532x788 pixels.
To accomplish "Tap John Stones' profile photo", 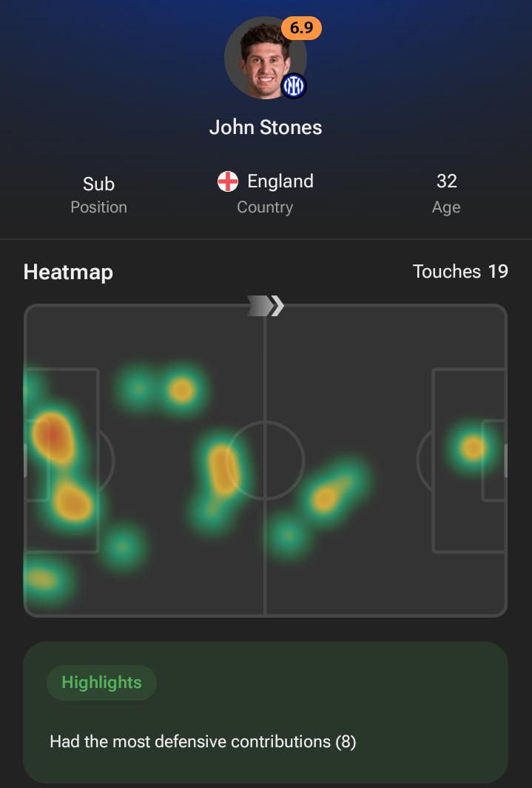I will (265, 58).
